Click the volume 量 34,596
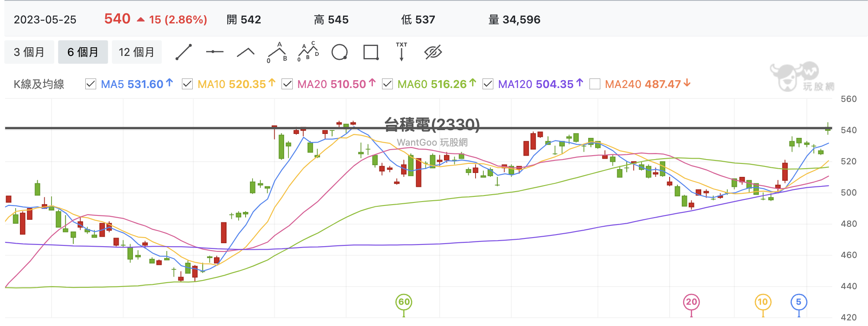 (x=515, y=20)
